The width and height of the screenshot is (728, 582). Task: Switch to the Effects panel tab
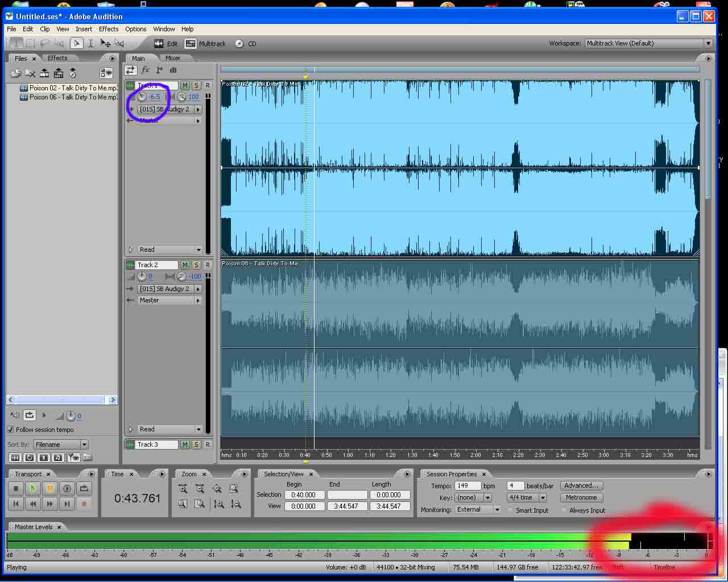click(x=57, y=58)
